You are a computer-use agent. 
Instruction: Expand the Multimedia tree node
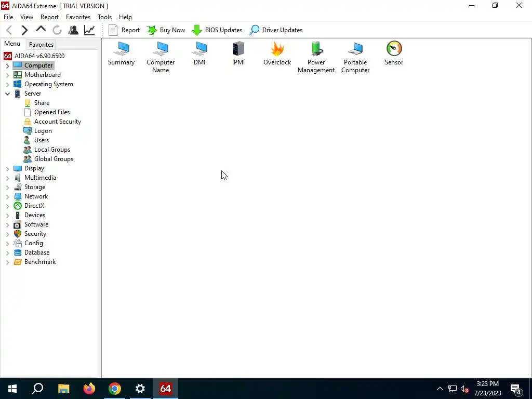point(7,178)
